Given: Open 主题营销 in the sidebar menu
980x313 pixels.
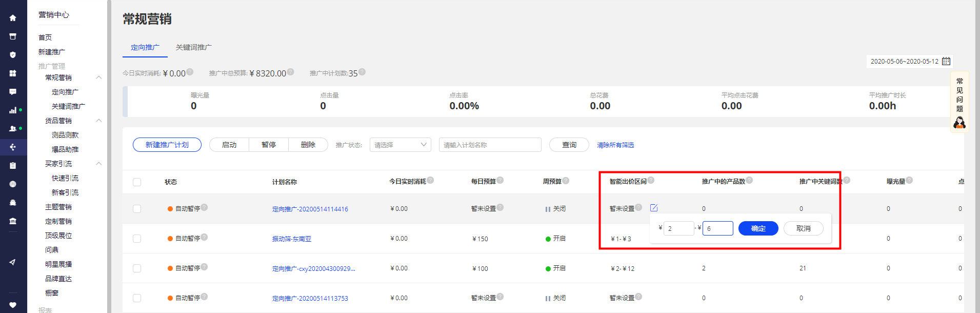Looking at the screenshot, I should (x=58, y=207).
